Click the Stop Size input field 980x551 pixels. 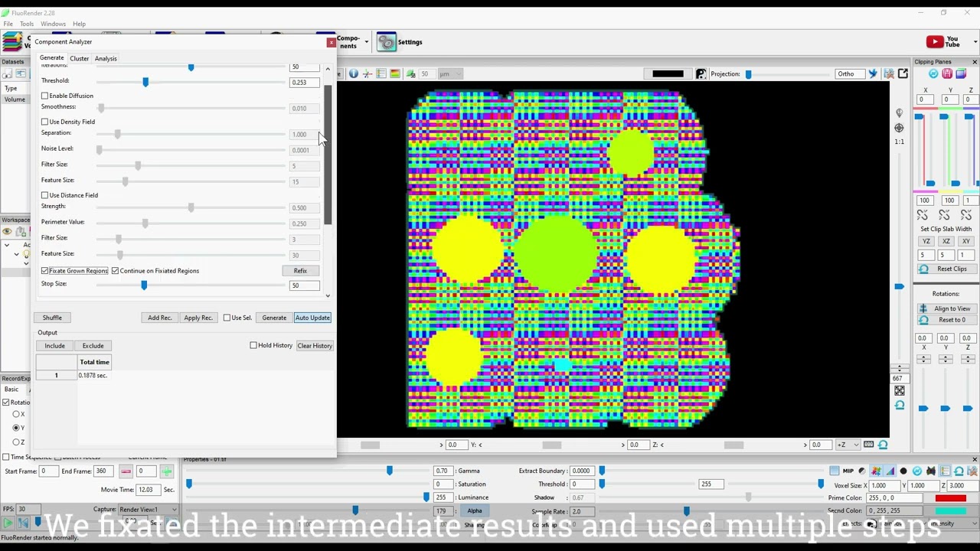[x=304, y=285]
